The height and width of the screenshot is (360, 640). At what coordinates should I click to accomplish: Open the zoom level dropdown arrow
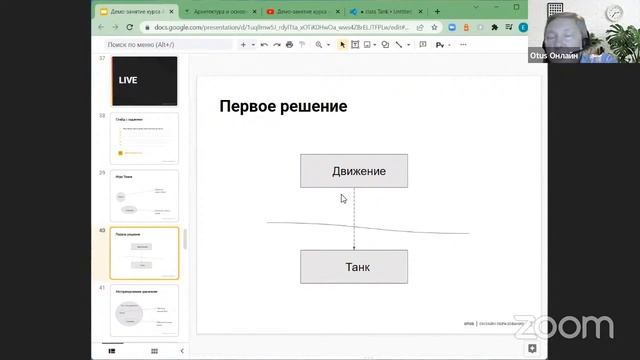pos(328,44)
